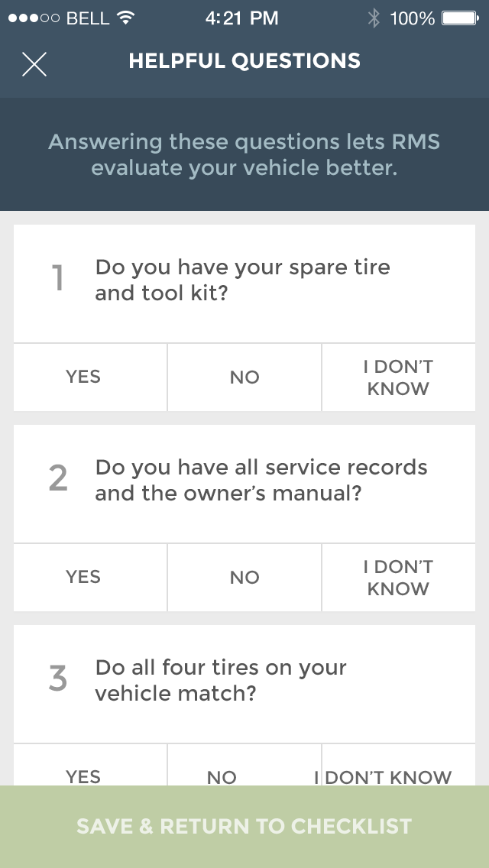Viewport: 489px width, 868px height.
Task: Close the Helpful Questions screen
Action: [34, 64]
